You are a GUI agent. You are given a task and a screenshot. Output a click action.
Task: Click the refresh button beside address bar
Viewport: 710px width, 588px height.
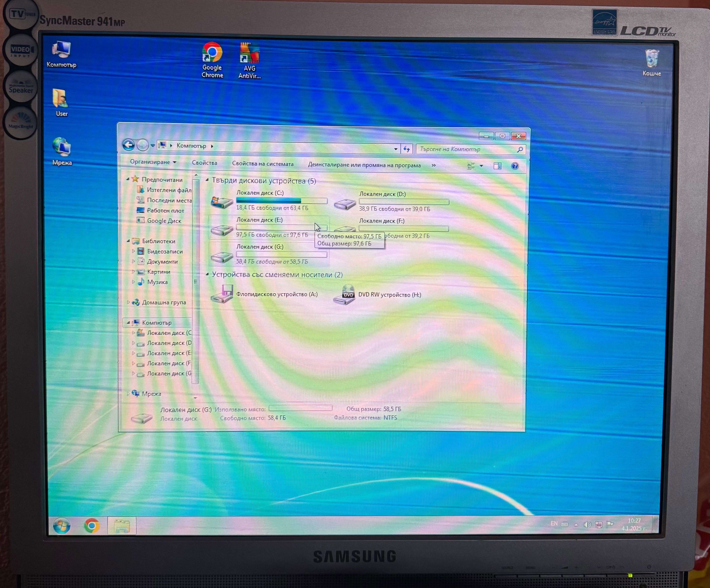tap(406, 149)
